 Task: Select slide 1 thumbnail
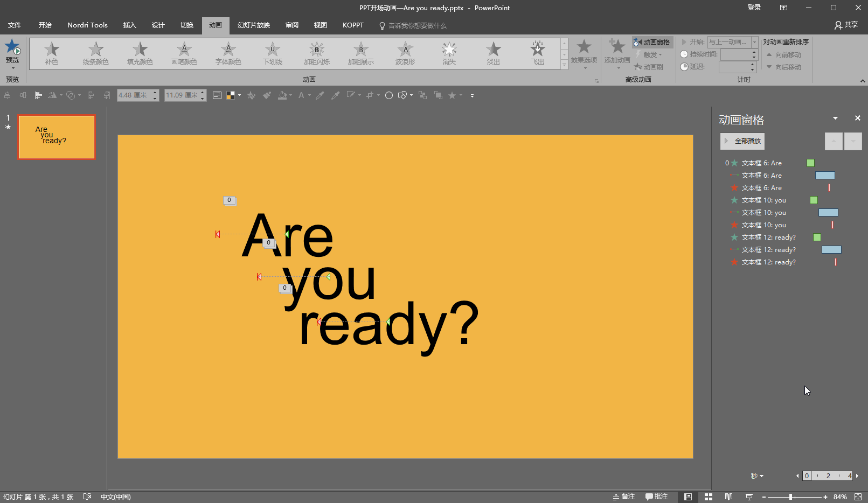(57, 137)
